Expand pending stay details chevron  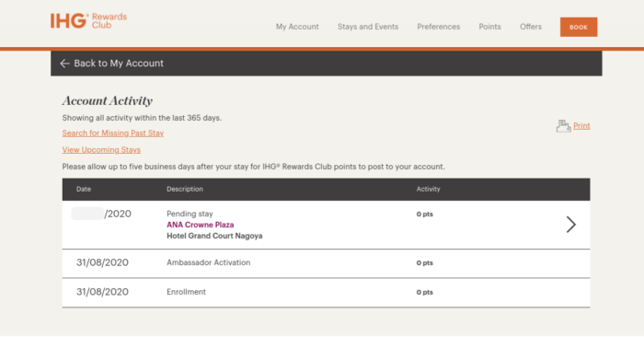coord(571,225)
